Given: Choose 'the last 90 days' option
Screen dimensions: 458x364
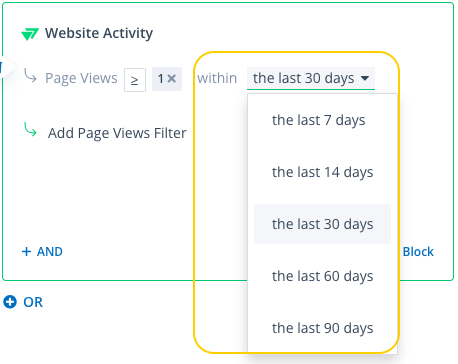Looking at the screenshot, I should coord(322,328).
